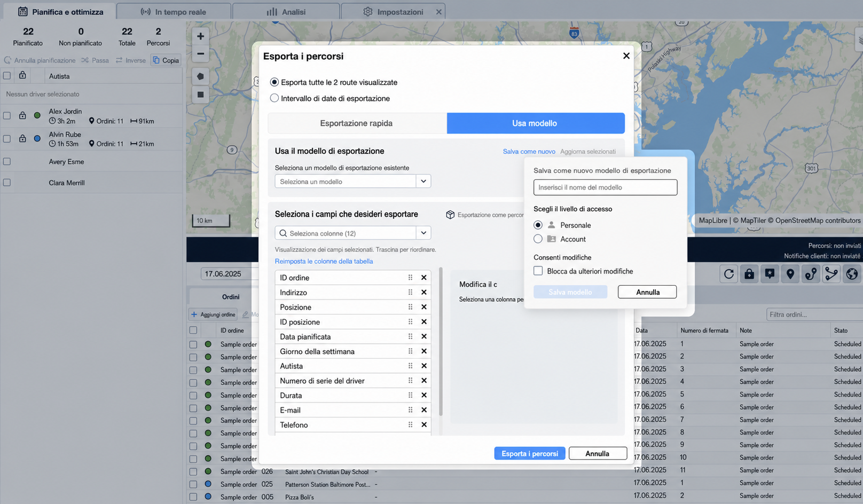Expand 'Seleziona colonne (12)' dropdown arrow

(423, 233)
